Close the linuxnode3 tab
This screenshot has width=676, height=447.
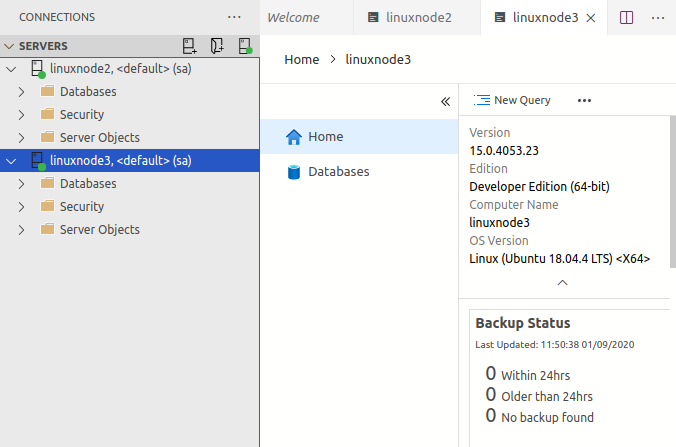[591, 18]
